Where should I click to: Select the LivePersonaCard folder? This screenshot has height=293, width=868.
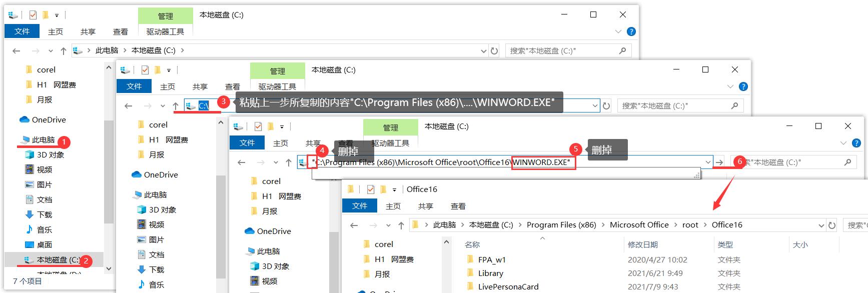pyautogui.click(x=508, y=286)
